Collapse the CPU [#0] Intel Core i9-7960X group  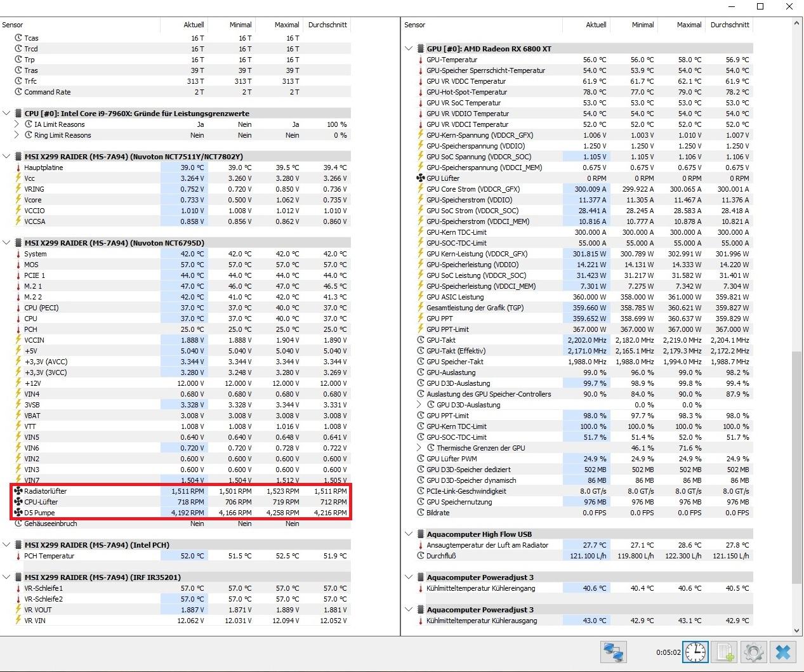pos(6,114)
